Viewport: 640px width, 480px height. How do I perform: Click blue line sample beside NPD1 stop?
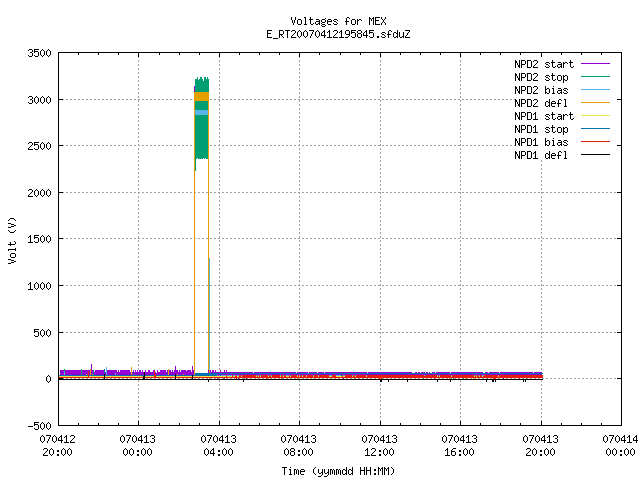coord(596,129)
